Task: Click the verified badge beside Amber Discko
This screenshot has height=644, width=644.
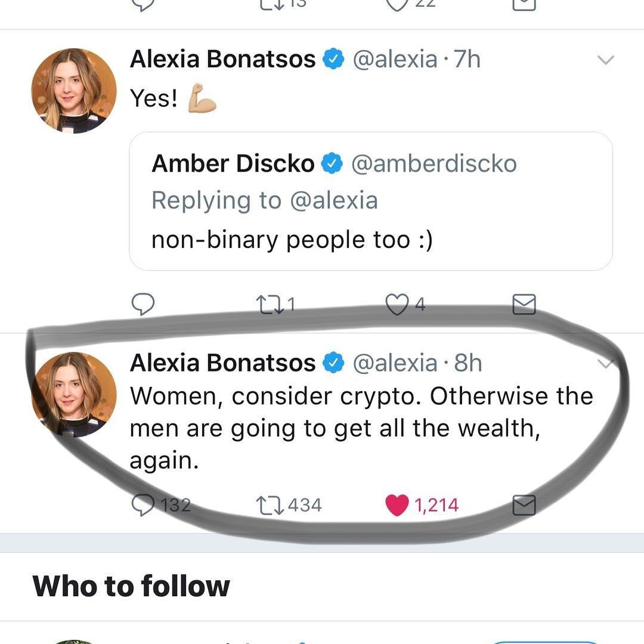Action: point(332,163)
